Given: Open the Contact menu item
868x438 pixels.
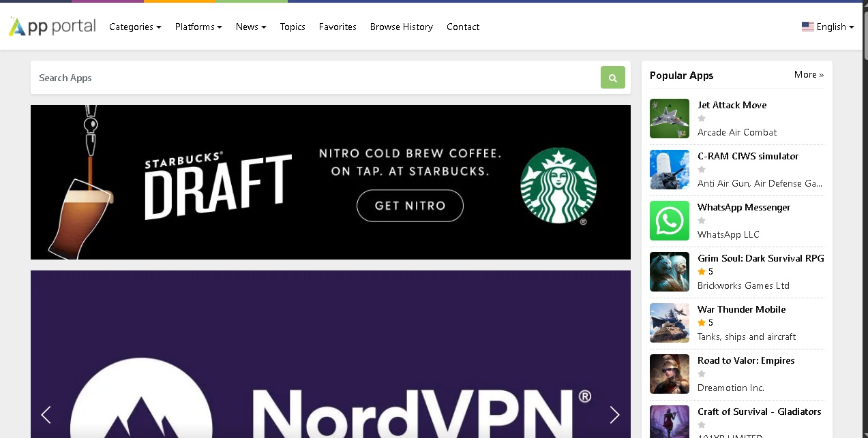Looking at the screenshot, I should click(463, 27).
